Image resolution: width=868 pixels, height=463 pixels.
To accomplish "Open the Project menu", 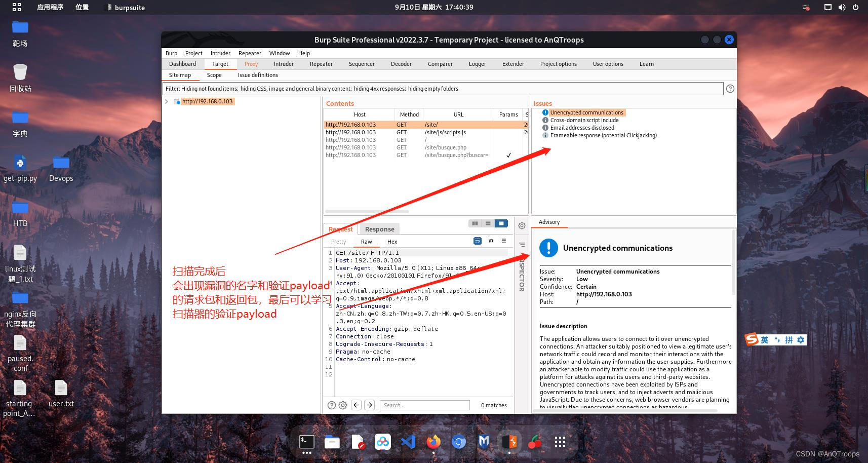I will tap(193, 53).
